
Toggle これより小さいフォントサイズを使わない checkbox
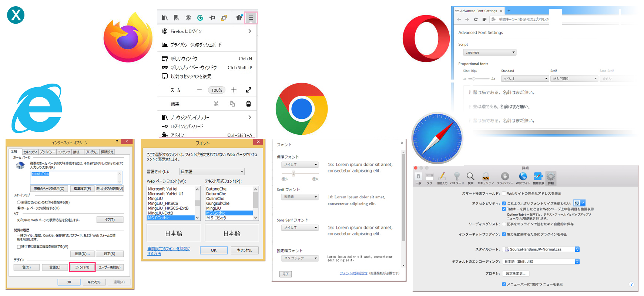click(504, 203)
